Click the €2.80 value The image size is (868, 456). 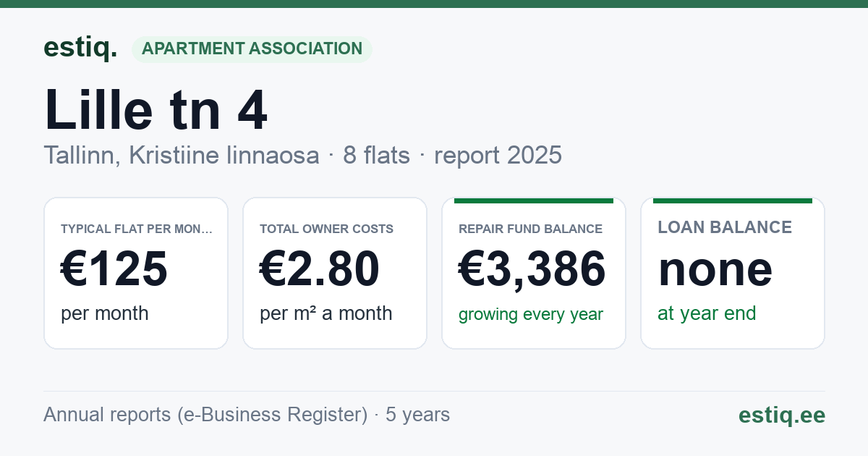point(320,269)
